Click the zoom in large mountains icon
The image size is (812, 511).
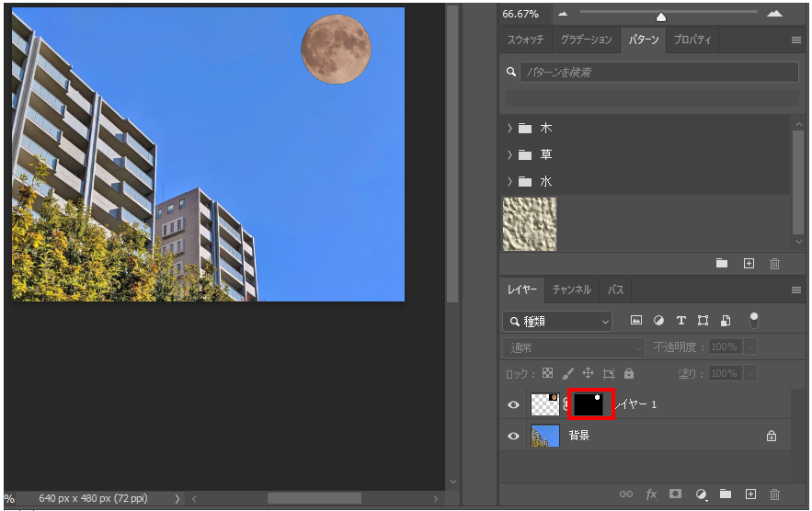(x=774, y=14)
